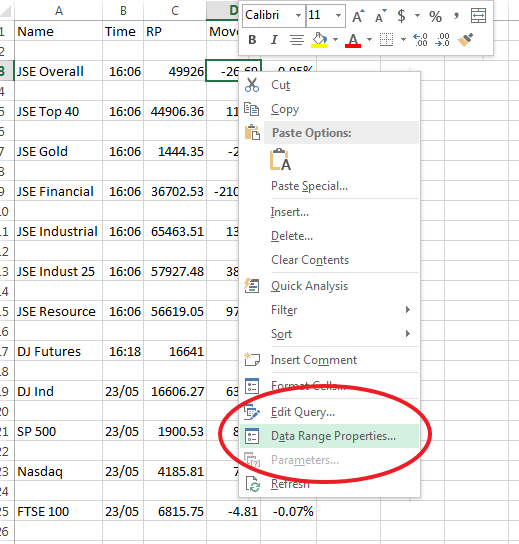Click the Borders grid icon
This screenshot has width=519, height=544.
coord(386,40)
